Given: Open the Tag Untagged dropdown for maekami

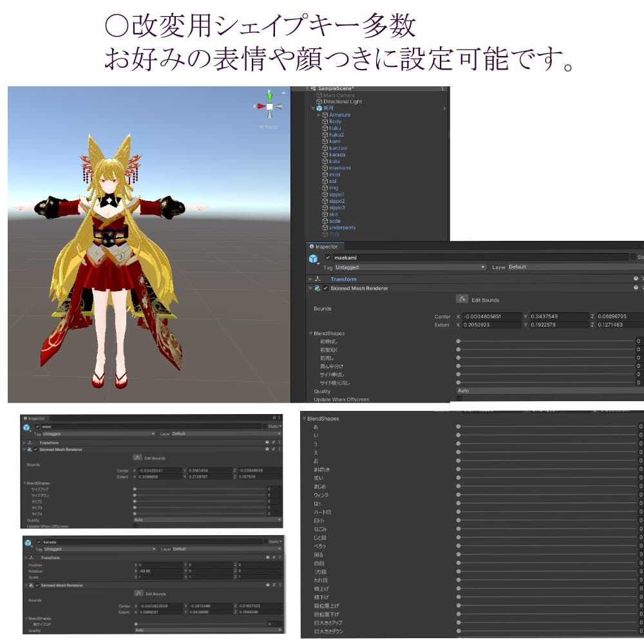Looking at the screenshot, I should [410, 267].
